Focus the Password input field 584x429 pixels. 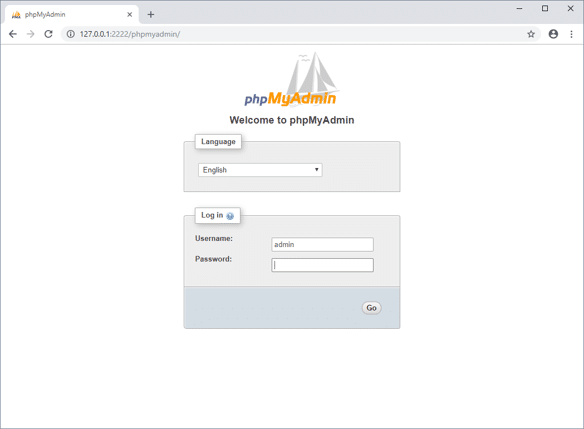[x=322, y=265]
